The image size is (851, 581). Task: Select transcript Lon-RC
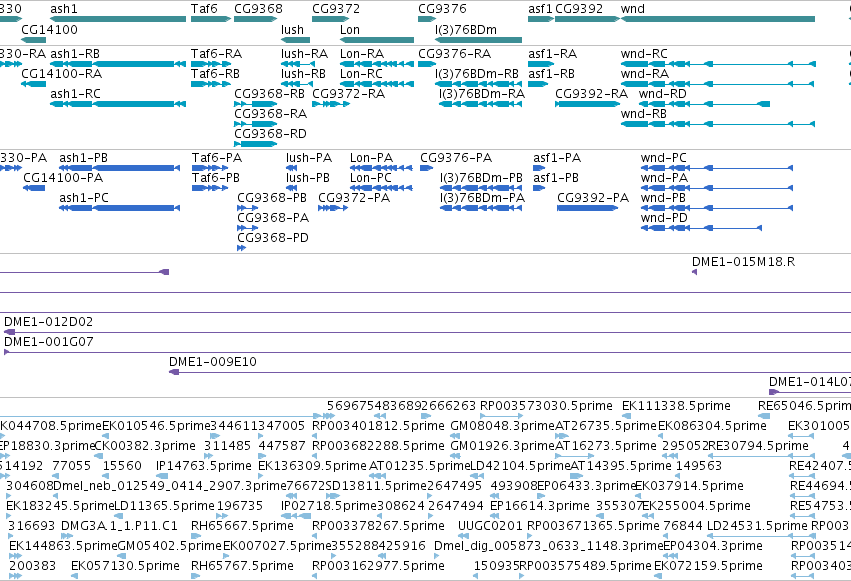(377, 84)
